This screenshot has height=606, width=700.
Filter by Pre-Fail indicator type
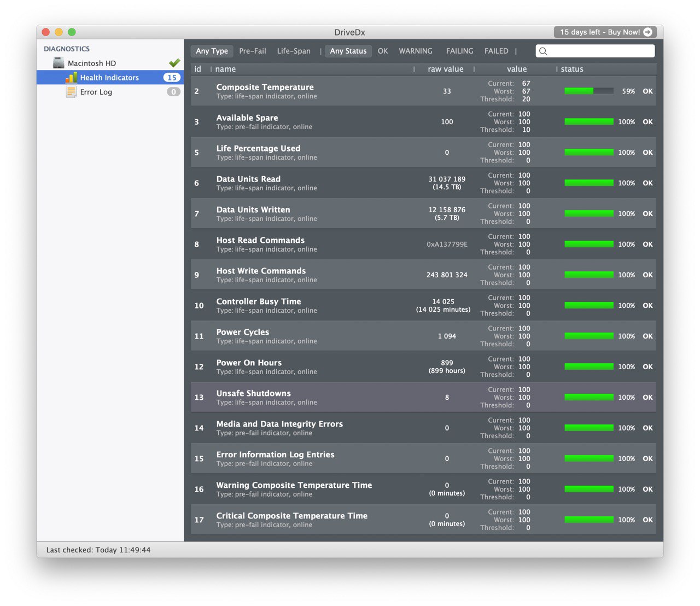[x=253, y=51]
